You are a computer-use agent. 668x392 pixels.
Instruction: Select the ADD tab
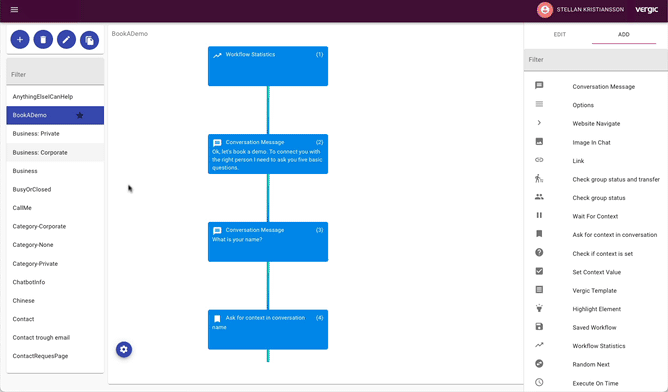(624, 35)
